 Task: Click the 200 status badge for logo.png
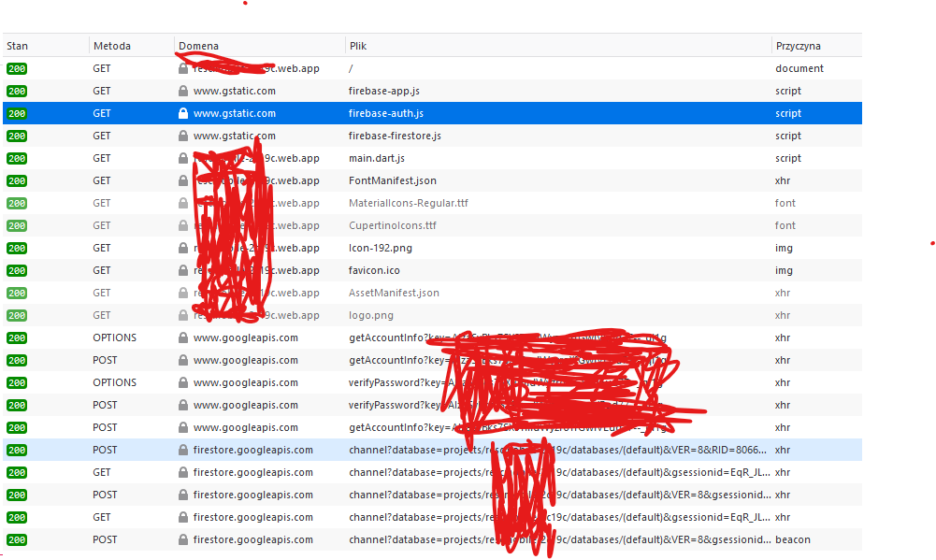[17, 315]
